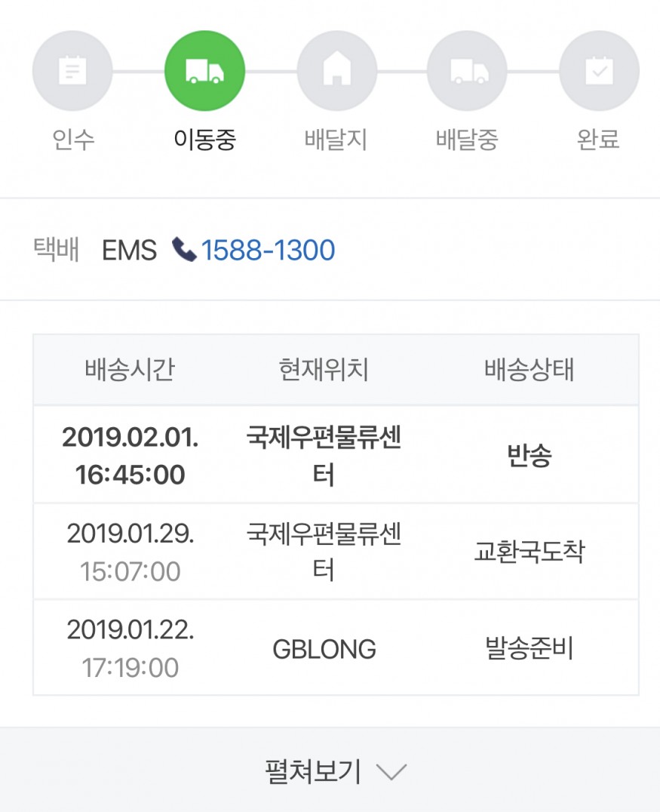Click the 펼쳐보기 chevron arrow
Viewport: 660px width, 812px height.
[391, 772]
